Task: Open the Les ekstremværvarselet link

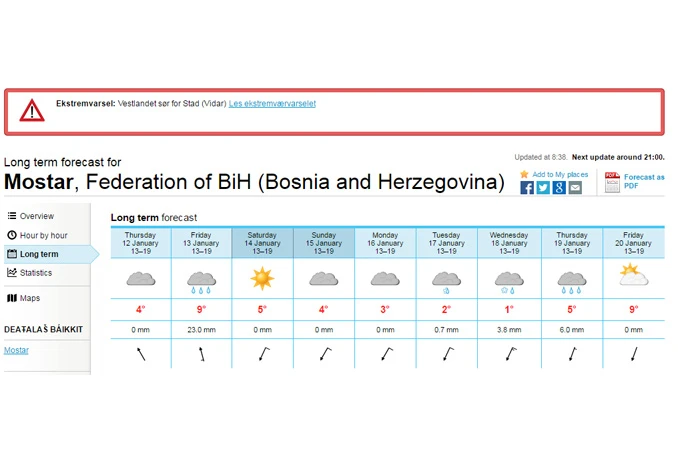Action: coord(272,103)
